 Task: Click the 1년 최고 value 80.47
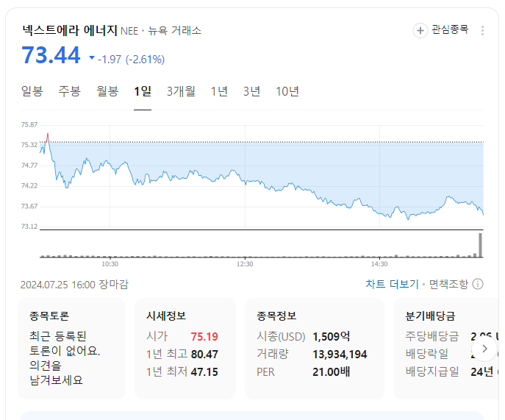pos(204,355)
